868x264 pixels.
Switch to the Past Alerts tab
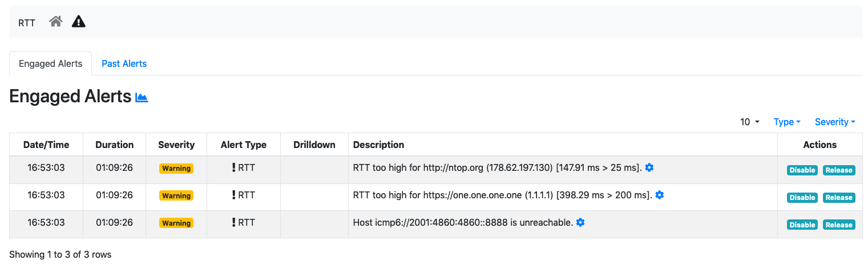click(124, 63)
